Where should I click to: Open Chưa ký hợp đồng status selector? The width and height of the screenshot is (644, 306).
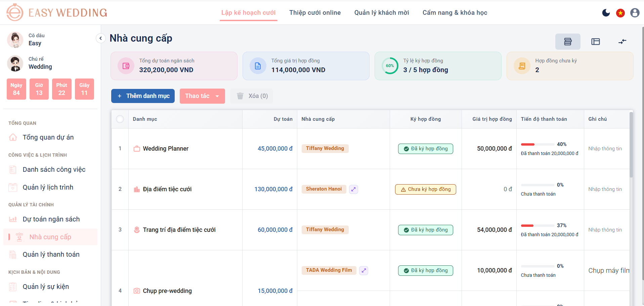point(425,189)
